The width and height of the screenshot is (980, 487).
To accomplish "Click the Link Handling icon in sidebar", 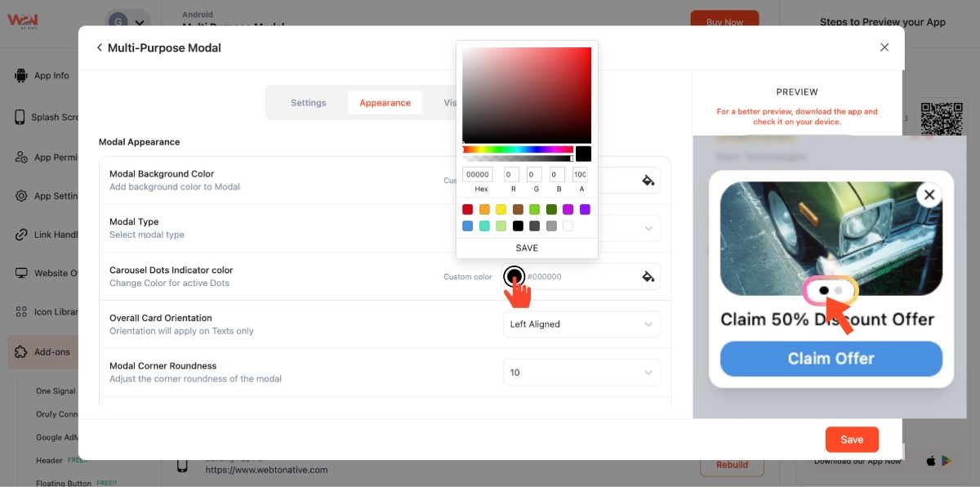I will pos(21,235).
